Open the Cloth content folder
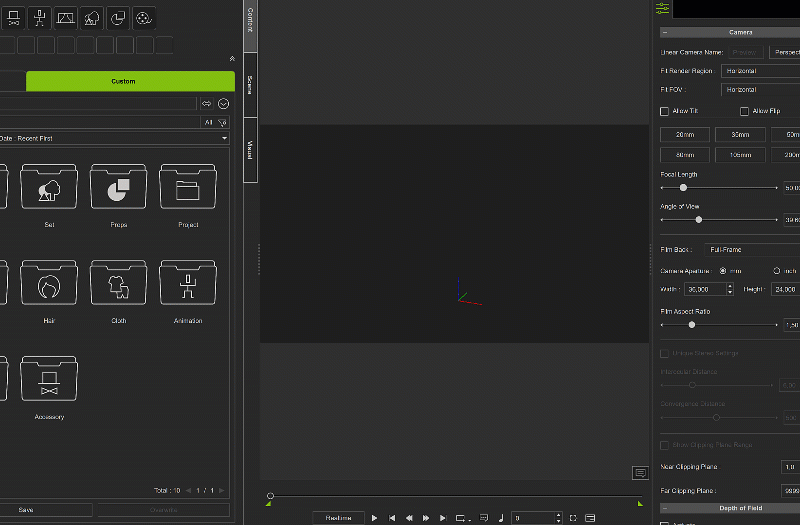The image size is (800, 525). 118,286
